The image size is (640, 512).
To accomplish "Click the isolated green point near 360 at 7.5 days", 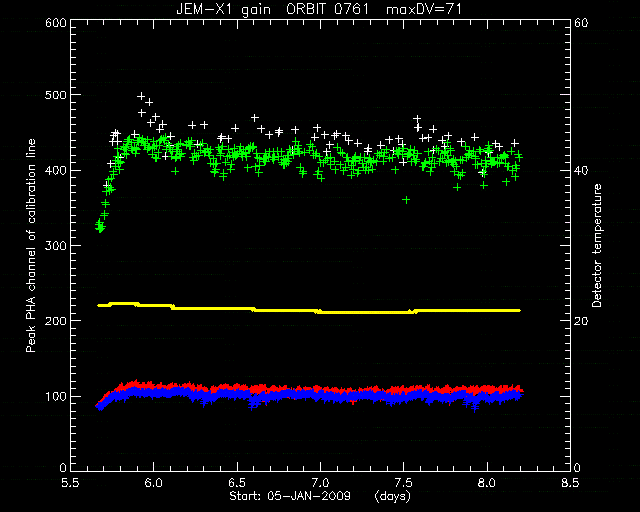I will pyautogui.click(x=406, y=200).
